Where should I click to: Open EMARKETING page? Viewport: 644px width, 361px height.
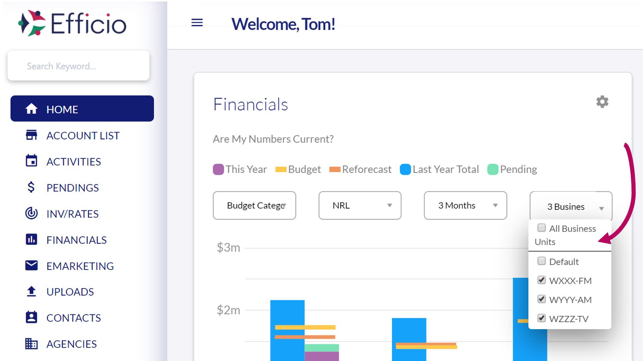(80, 266)
